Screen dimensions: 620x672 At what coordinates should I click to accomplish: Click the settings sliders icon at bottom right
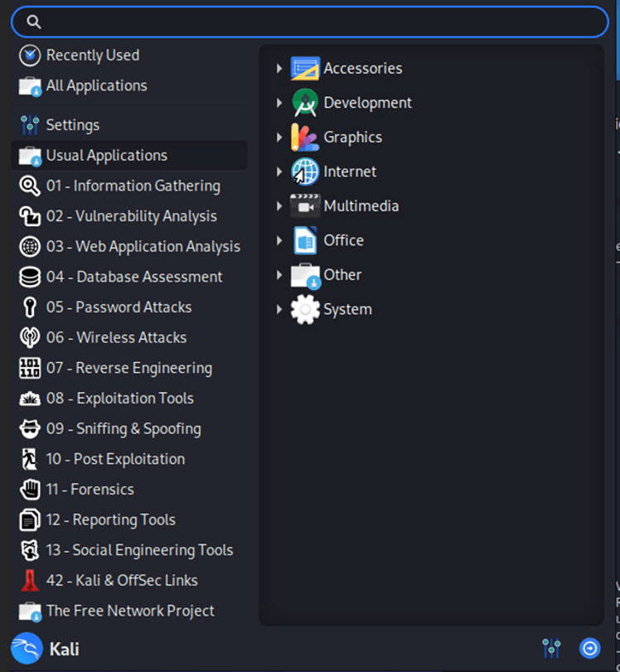coord(551,648)
